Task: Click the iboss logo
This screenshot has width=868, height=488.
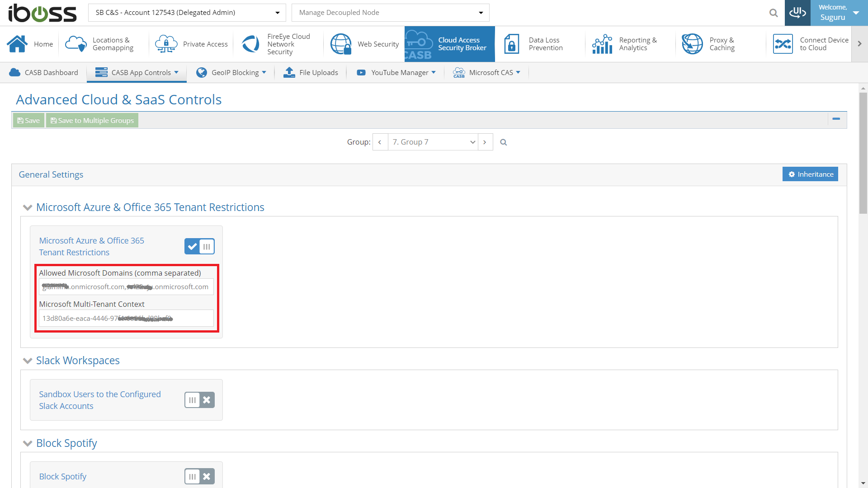Action: tap(42, 13)
